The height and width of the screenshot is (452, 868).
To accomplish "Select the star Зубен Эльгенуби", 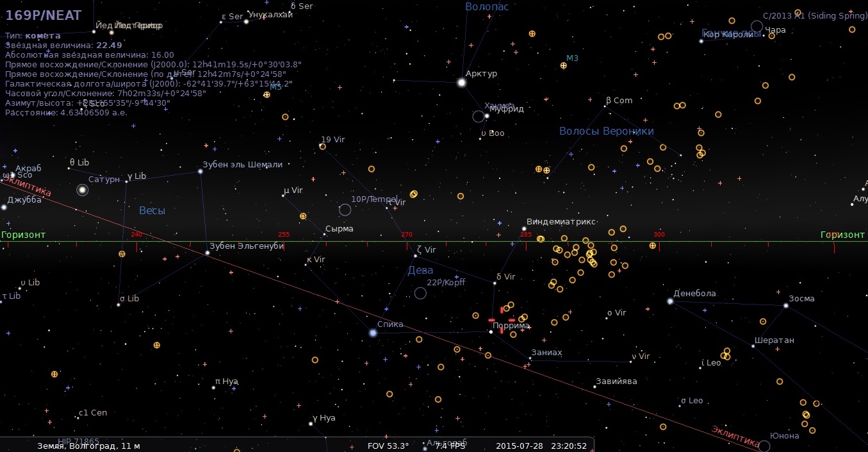I will 207,253.
